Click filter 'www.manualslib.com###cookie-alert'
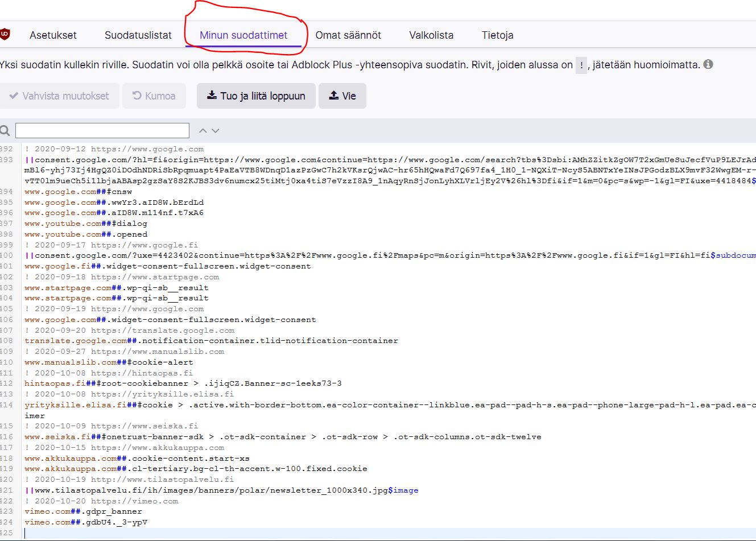Screen dimensions: 756x541 click(109, 362)
